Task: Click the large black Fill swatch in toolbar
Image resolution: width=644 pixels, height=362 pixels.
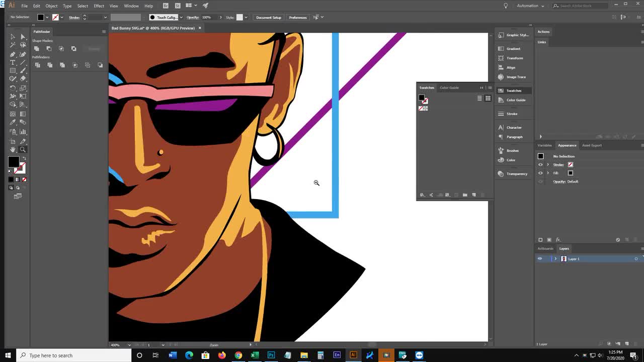Action: (14, 161)
